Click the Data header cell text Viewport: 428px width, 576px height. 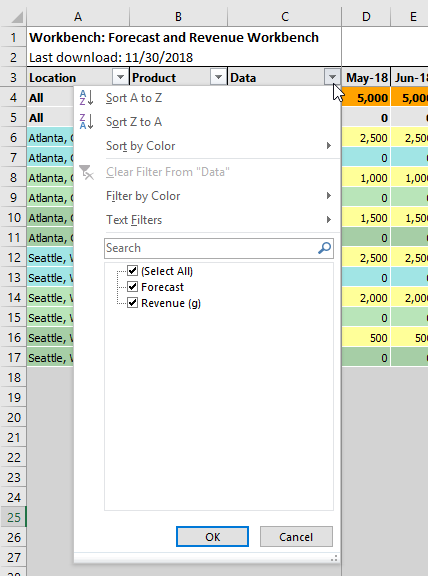click(x=243, y=78)
